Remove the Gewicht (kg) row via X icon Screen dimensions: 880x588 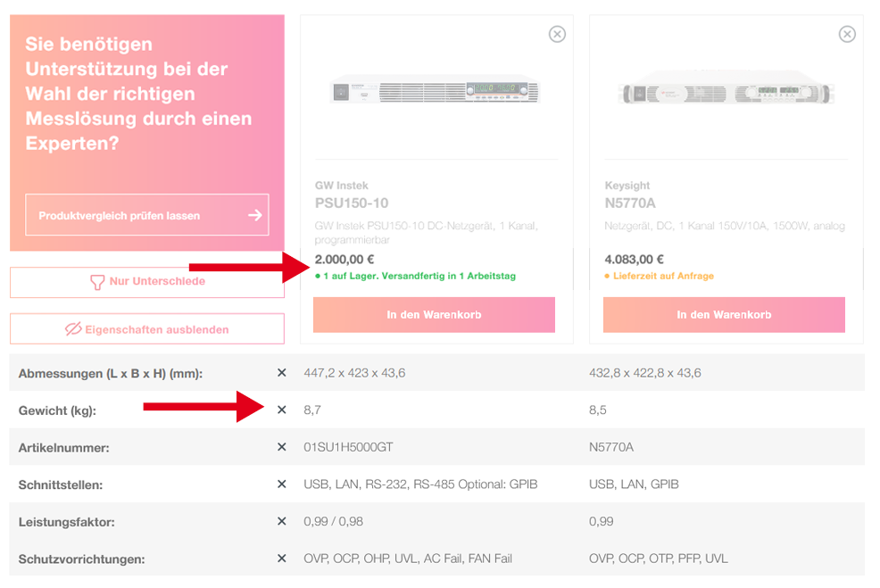tap(282, 410)
